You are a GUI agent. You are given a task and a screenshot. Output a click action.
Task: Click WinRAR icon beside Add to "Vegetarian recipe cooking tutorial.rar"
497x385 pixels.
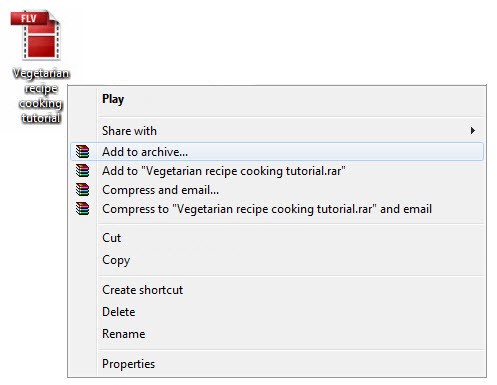click(x=82, y=171)
